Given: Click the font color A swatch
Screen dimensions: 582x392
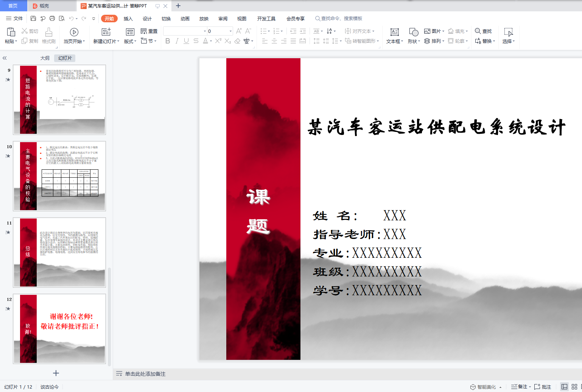Looking at the screenshot, I should tap(205, 41).
